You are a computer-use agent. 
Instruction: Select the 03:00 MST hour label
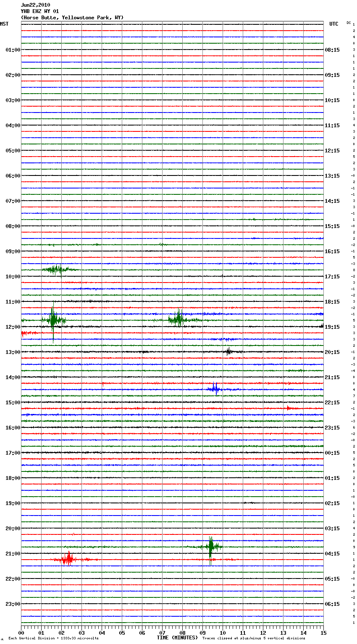(x=13, y=100)
